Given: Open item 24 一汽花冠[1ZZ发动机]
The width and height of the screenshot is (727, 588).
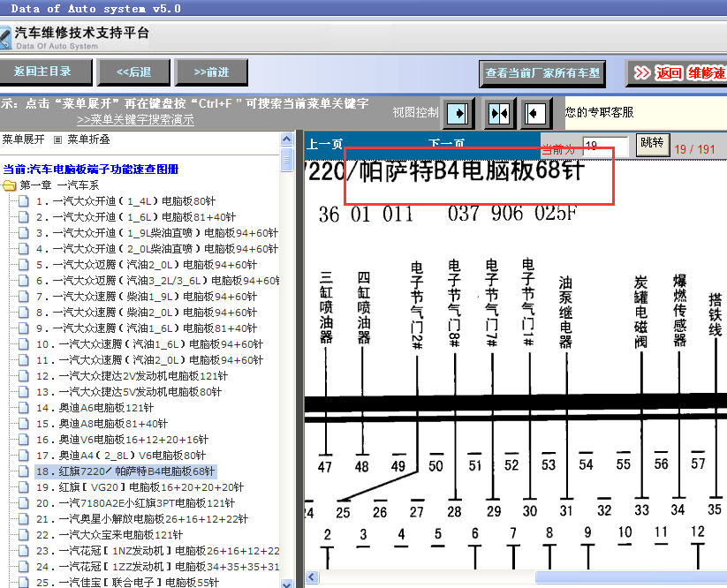Looking at the screenshot, I should tap(157, 567).
